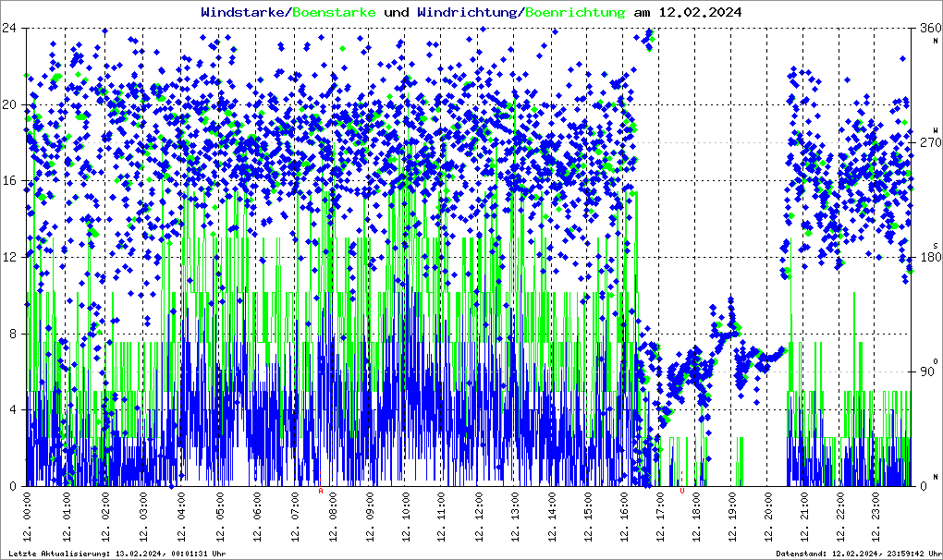Click the time label "12. 14:00"
The width and height of the screenshot is (943, 560).
click(552, 516)
